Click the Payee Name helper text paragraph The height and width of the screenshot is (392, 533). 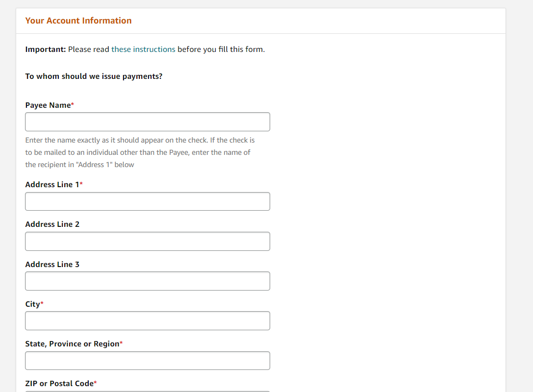coord(140,152)
